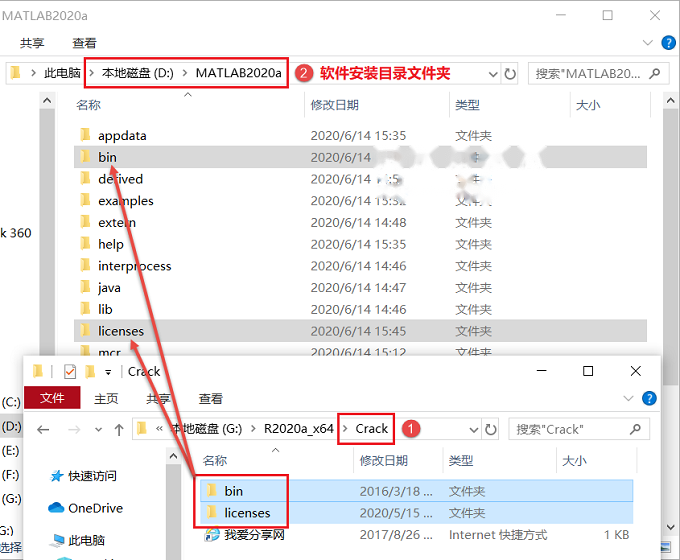Open the help folder
The width and height of the screenshot is (680, 560).
click(x=111, y=244)
